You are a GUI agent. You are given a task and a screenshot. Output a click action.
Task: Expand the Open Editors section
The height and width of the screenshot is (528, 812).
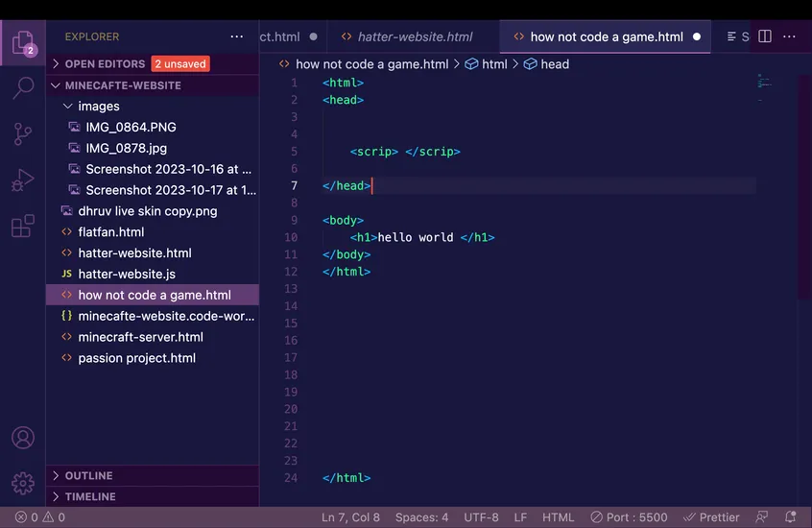point(105,64)
